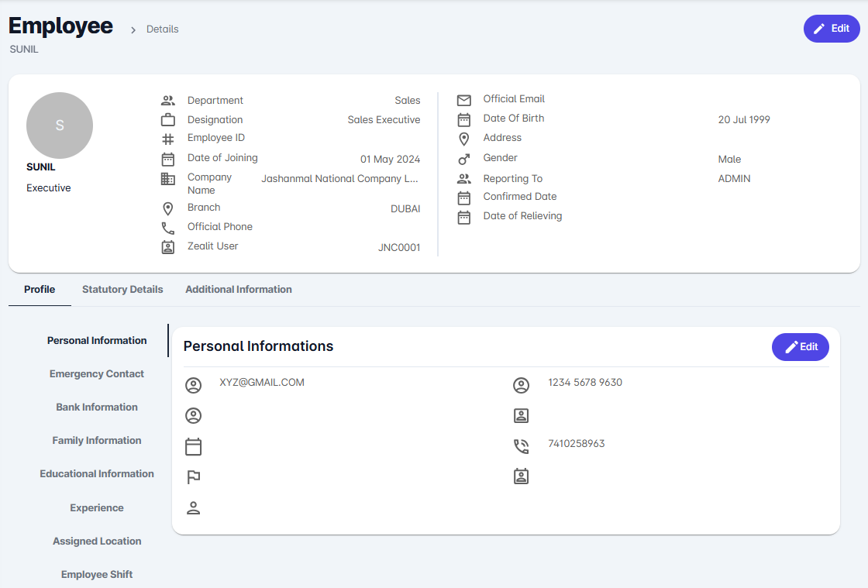868x588 pixels.
Task: Open the Statutory Details tab
Action: tap(122, 290)
